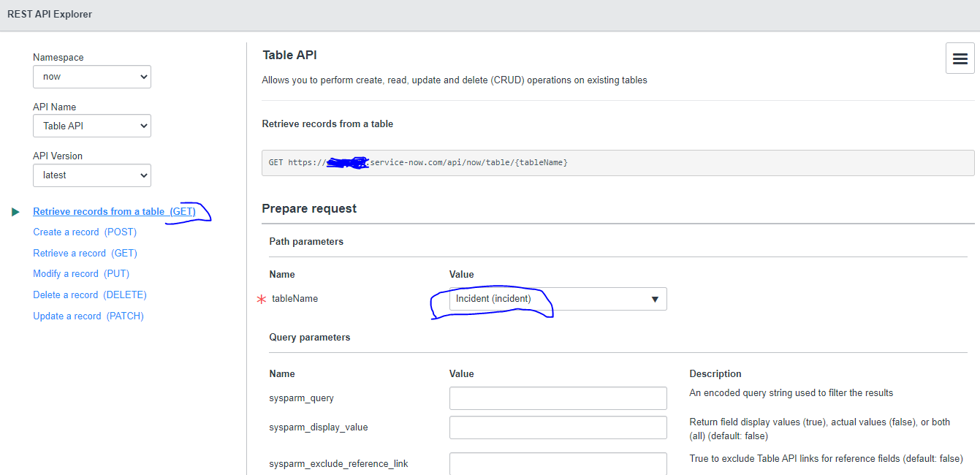
Task: Select Modify a record (PUT) operation
Action: coord(80,273)
